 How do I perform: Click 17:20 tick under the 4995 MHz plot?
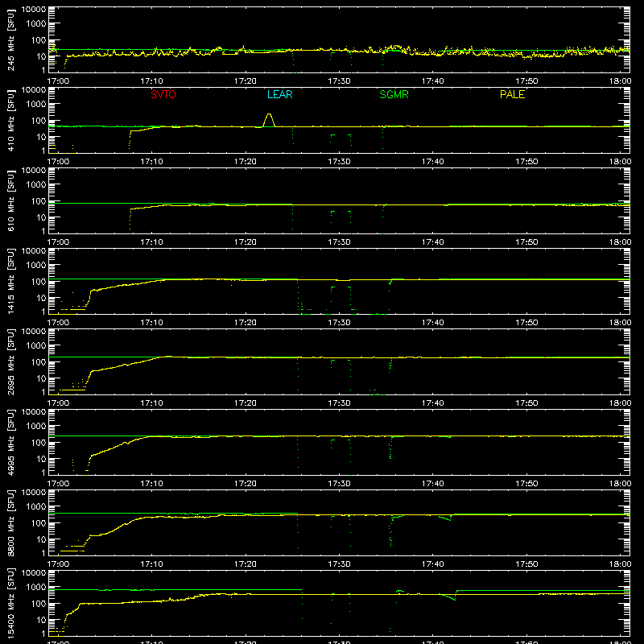point(246,484)
